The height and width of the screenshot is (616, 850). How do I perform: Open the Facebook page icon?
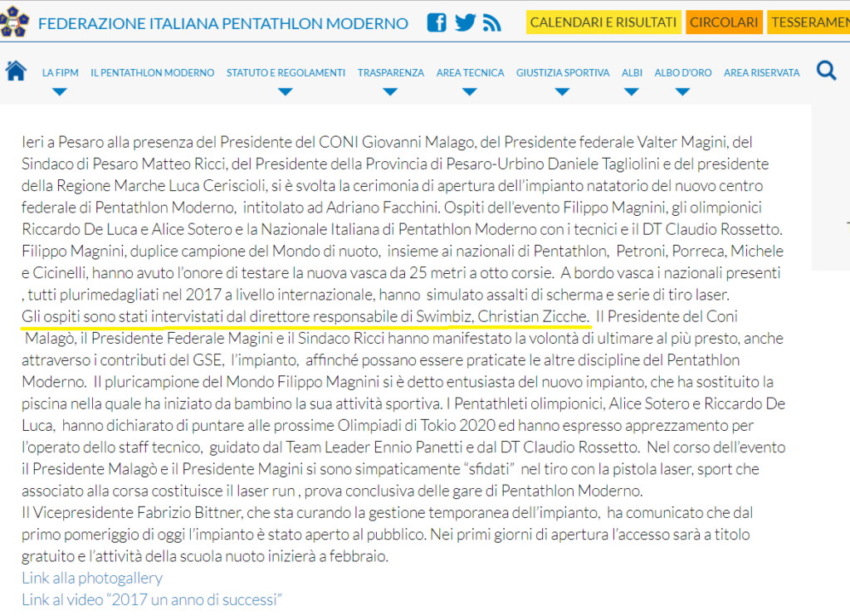pyautogui.click(x=437, y=22)
